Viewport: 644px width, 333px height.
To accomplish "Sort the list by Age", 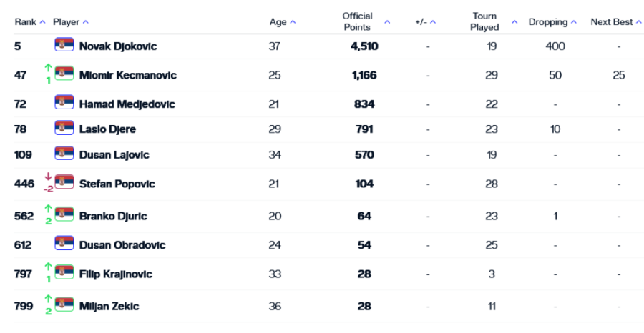I will click(283, 22).
